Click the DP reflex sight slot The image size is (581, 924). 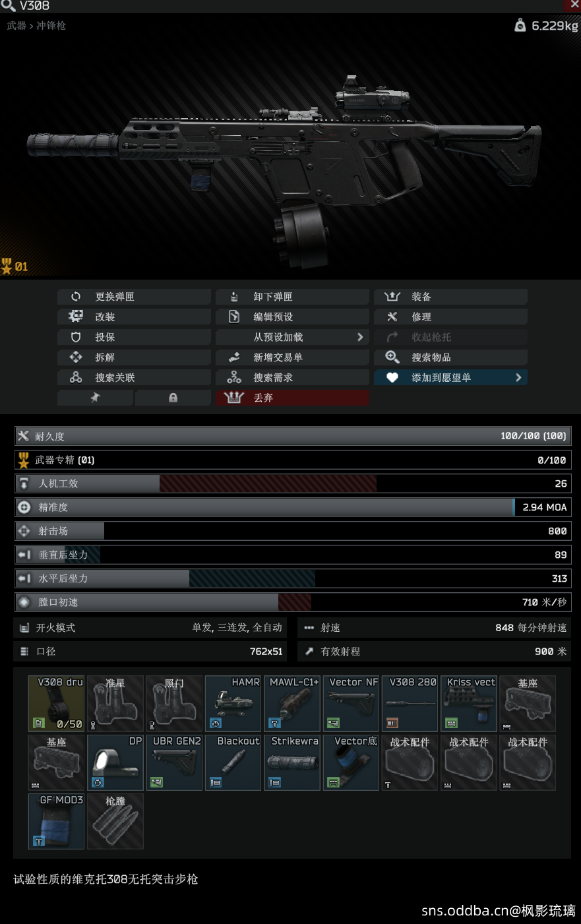click(115, 762)
